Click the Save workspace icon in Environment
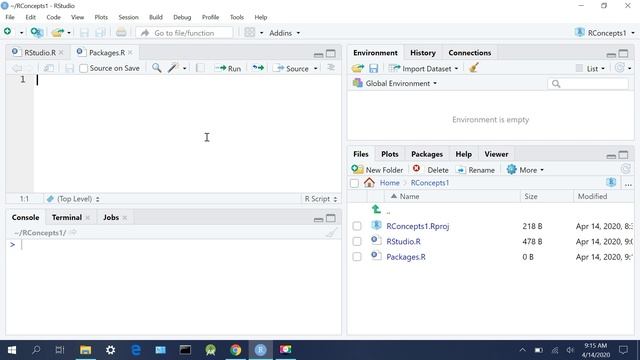This screenshot has width=640, height=360. click(x=373, y=68)
